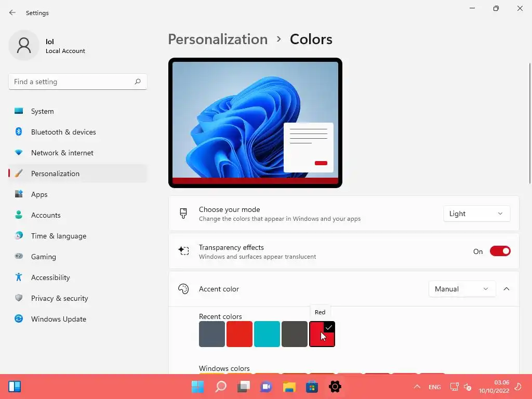Open the clock showing 03.06 10/10/2022
532x399 pixels.
[494, 387]
